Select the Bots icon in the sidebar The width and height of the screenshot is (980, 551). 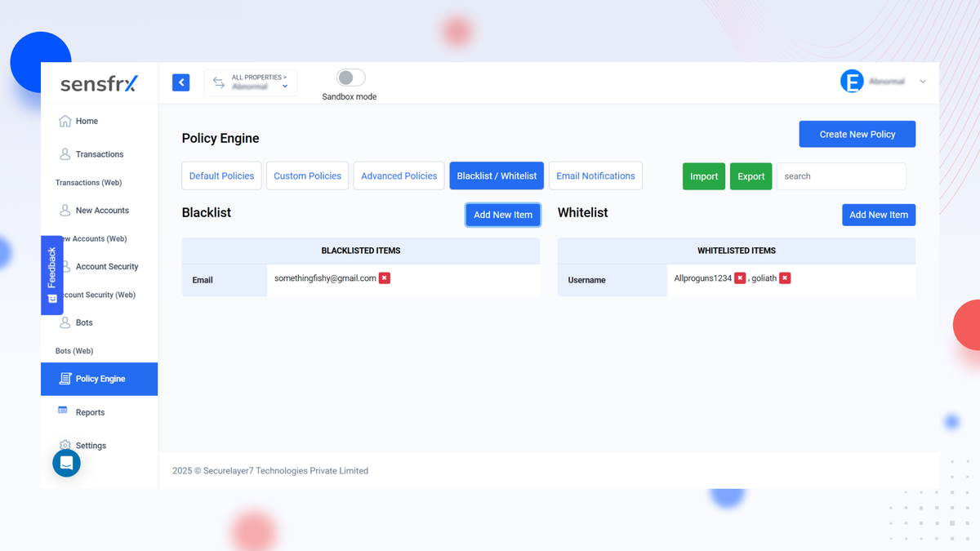65,322
